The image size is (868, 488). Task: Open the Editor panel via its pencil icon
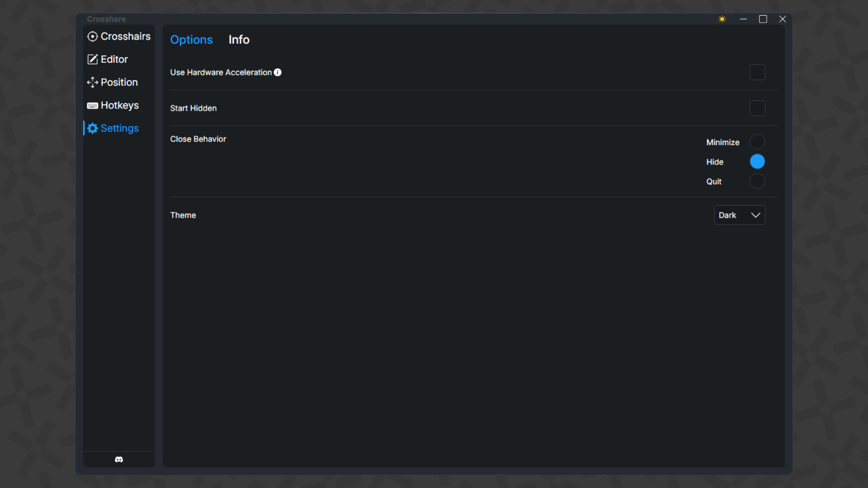pos(92,59)
